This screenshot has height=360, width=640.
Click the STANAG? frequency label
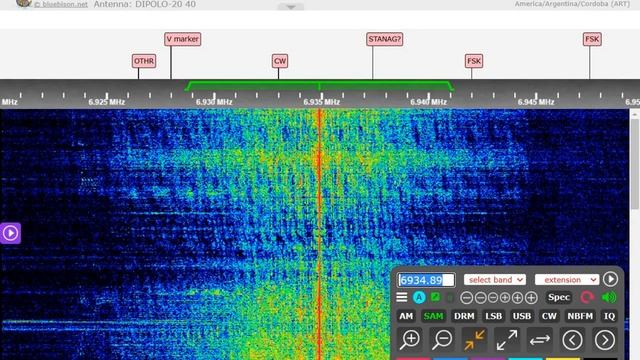(x=384, y=39)
